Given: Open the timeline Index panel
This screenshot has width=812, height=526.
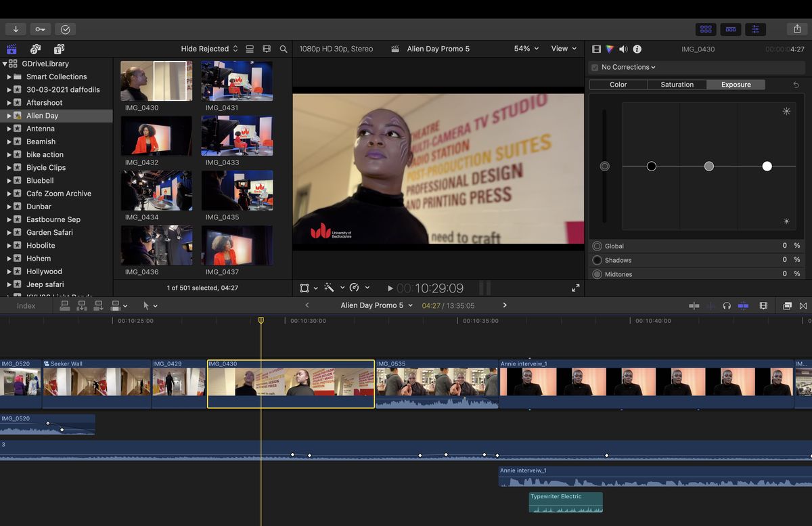Looking at the screenshot, I should [26, 305].
